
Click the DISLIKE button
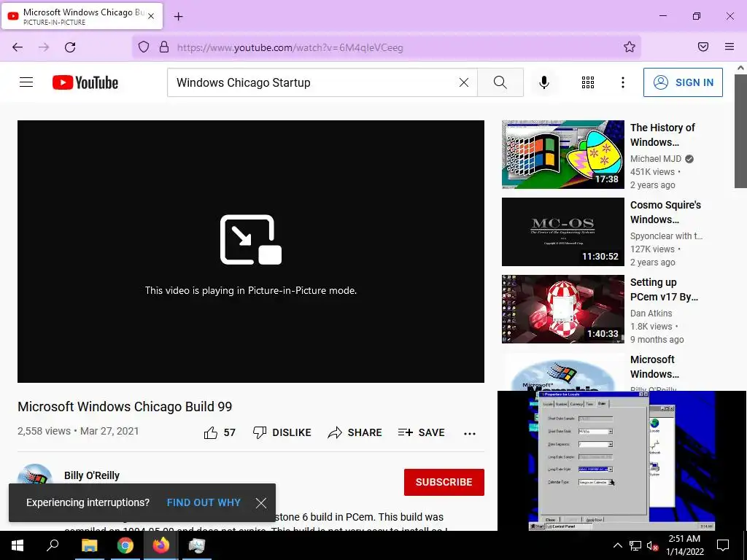282,432
